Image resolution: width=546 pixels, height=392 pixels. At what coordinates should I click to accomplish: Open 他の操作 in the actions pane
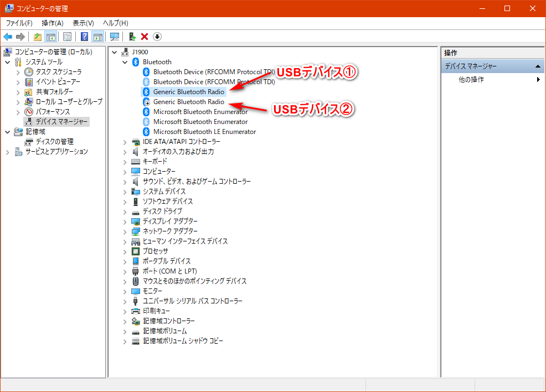pos(471,80)
